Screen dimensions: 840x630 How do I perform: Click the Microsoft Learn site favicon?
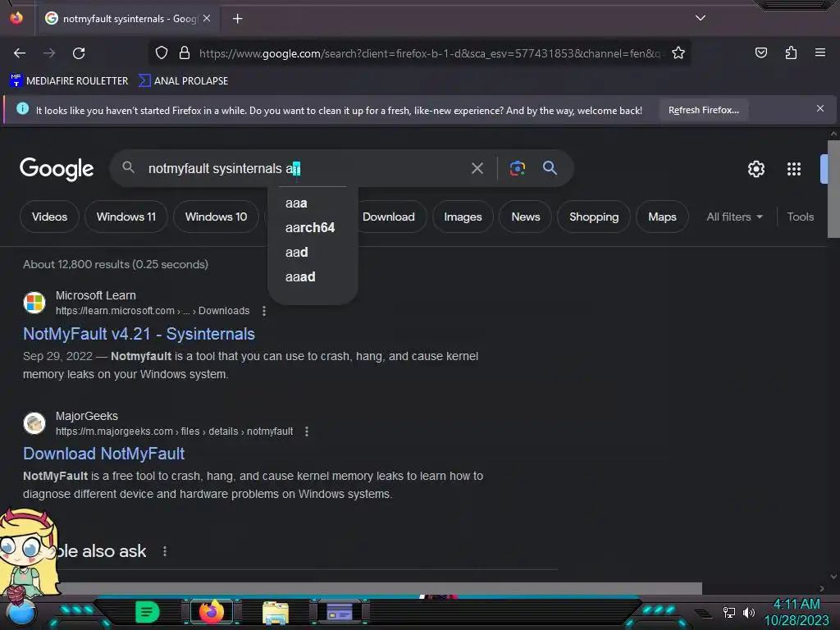tap(34, 303)
